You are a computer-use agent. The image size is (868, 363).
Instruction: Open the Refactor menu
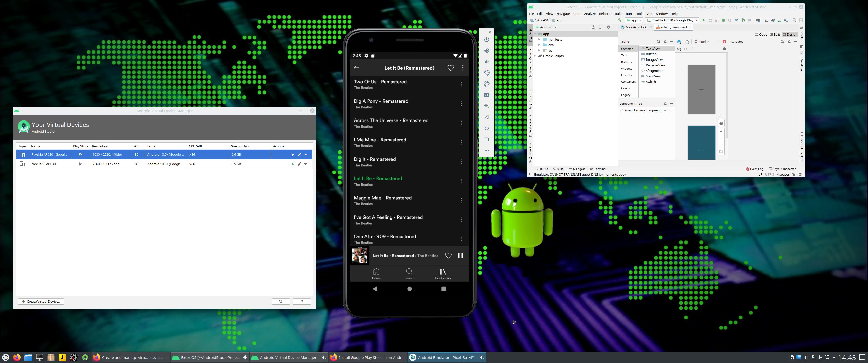click(x=605, y=14)
